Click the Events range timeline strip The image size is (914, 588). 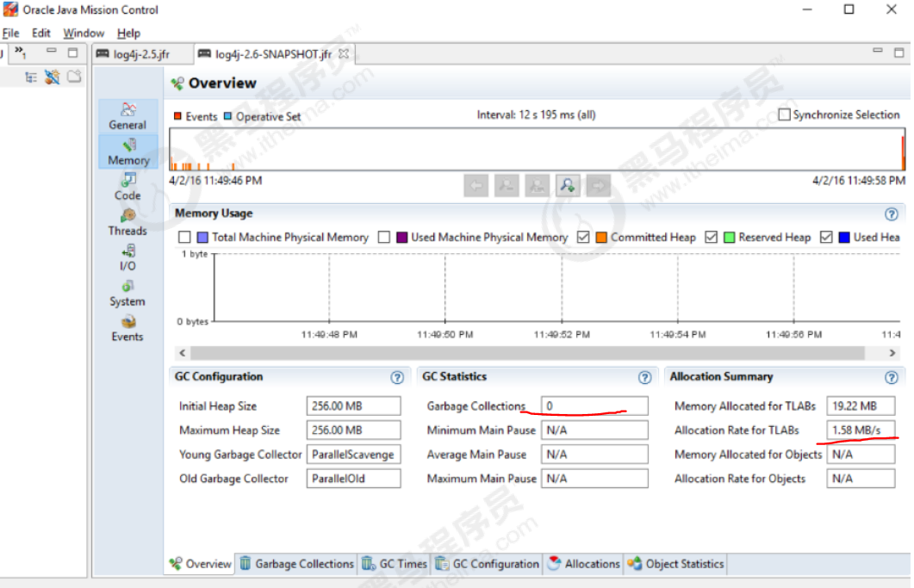click(x=537, y=149)
